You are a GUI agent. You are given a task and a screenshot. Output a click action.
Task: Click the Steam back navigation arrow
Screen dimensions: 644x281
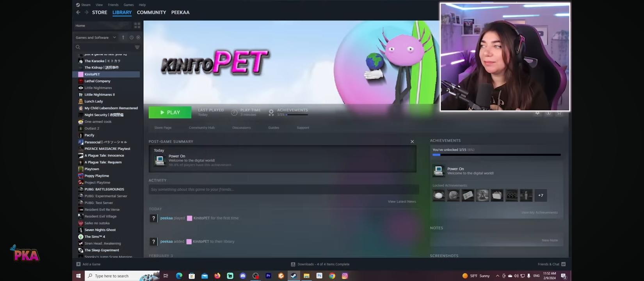78,12
